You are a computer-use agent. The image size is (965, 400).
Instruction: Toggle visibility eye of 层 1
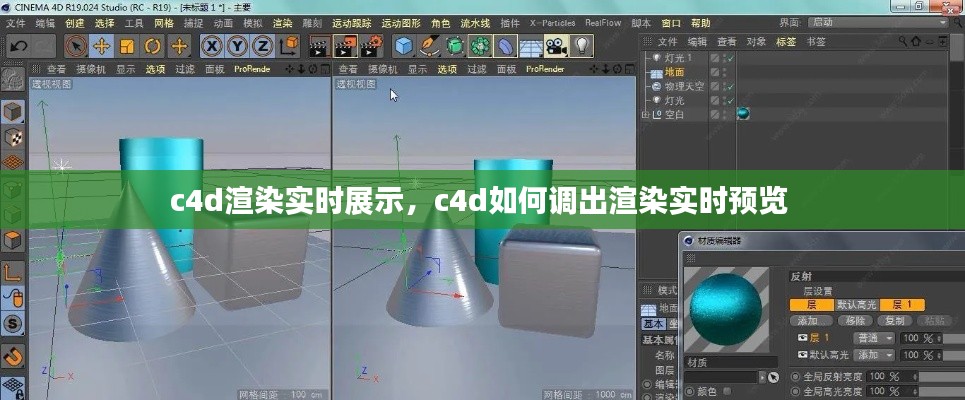point(802,339)
